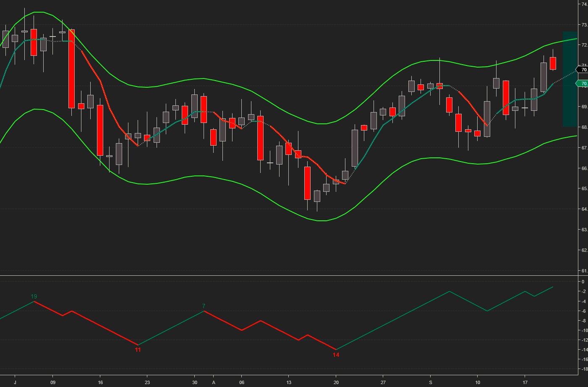This screenshot has height=387, width=588.
Task: Click the -2 level on the indicator axis
Action: coord(583,291)
